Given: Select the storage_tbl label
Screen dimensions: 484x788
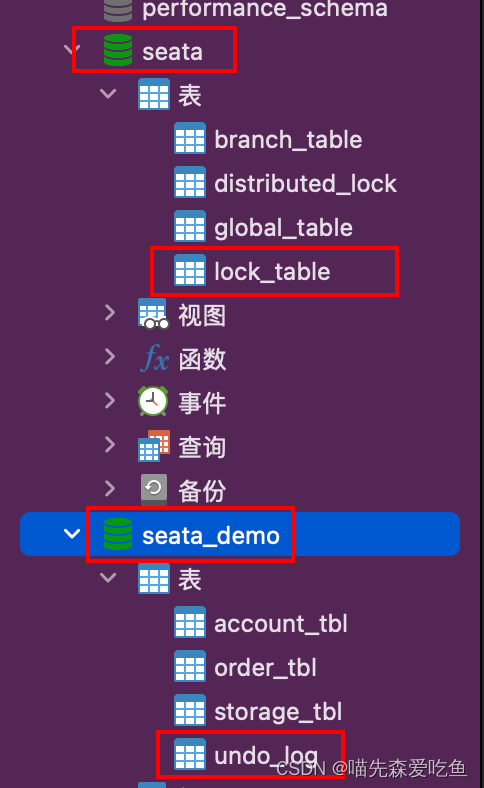Looking at the screenshot, I should [278, 713].
